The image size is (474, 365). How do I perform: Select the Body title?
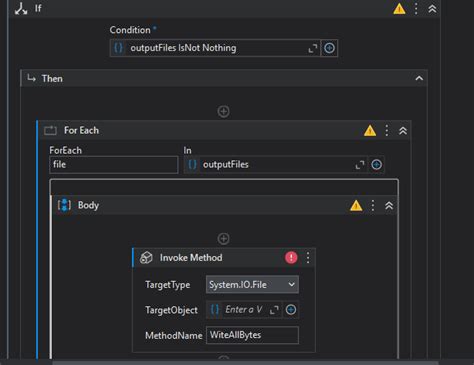[x=88, y=205]
